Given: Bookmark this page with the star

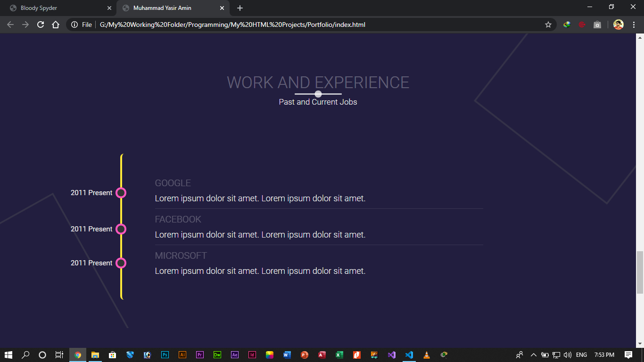Looking at the screenshot, I should click(548, 25).
